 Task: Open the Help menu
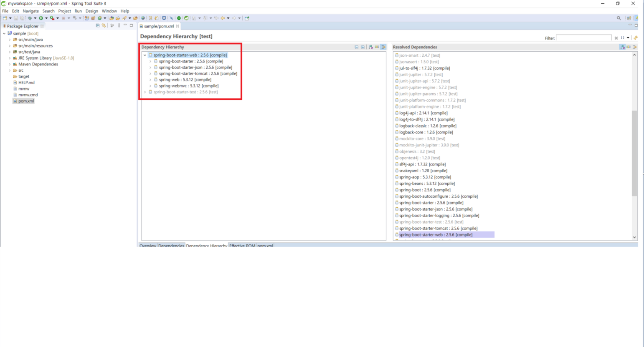pyautogui.click(x=125, y=11)
